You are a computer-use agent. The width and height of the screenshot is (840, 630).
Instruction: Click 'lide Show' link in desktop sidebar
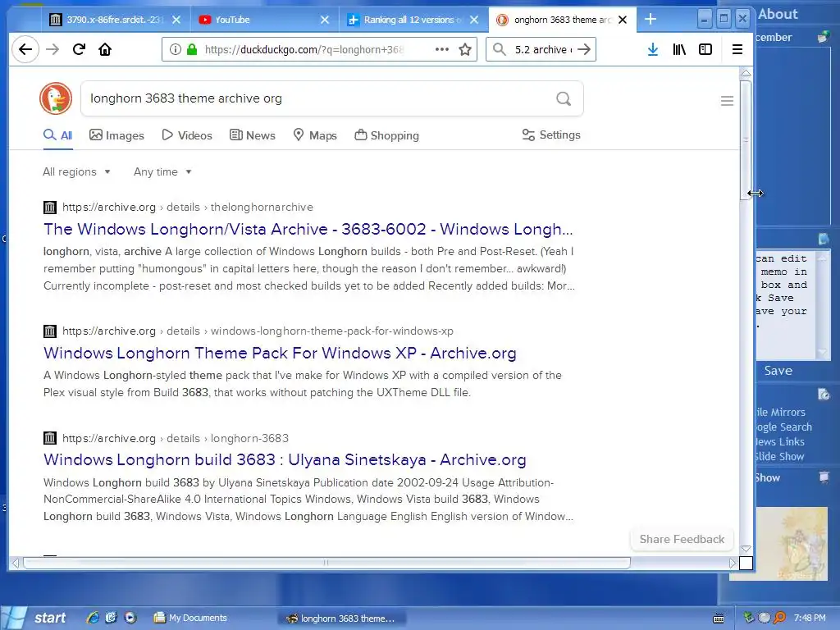[780, 456]
